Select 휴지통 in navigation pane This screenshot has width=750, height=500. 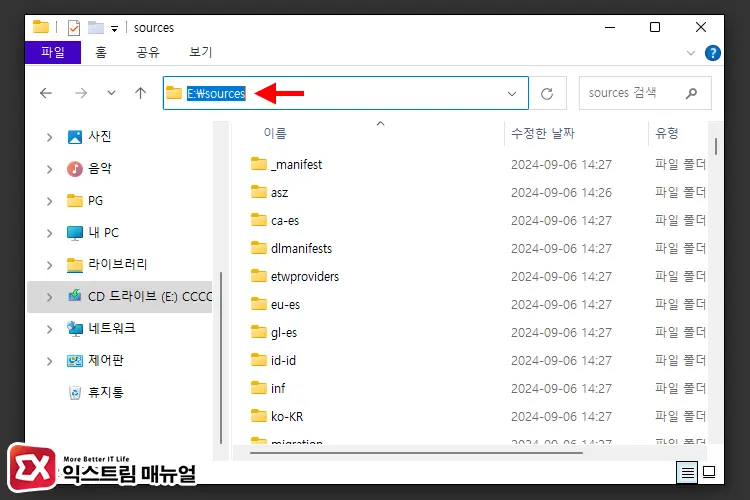tap(106, 392)
